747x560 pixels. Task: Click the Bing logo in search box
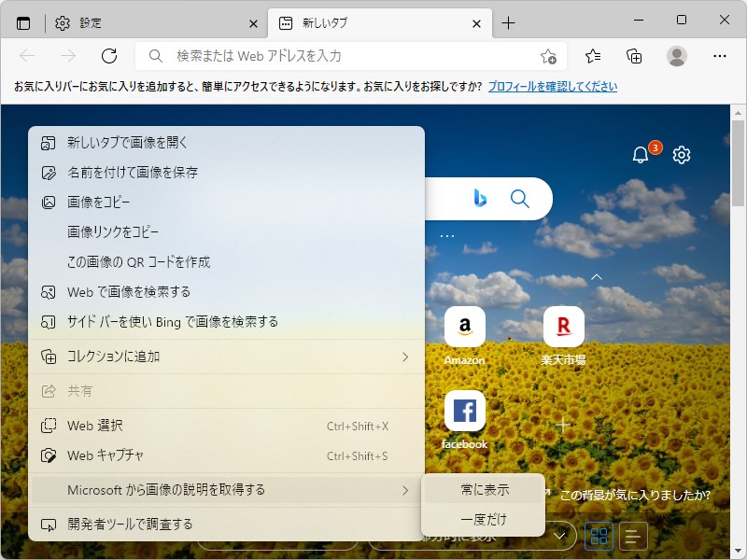point(480,198)
